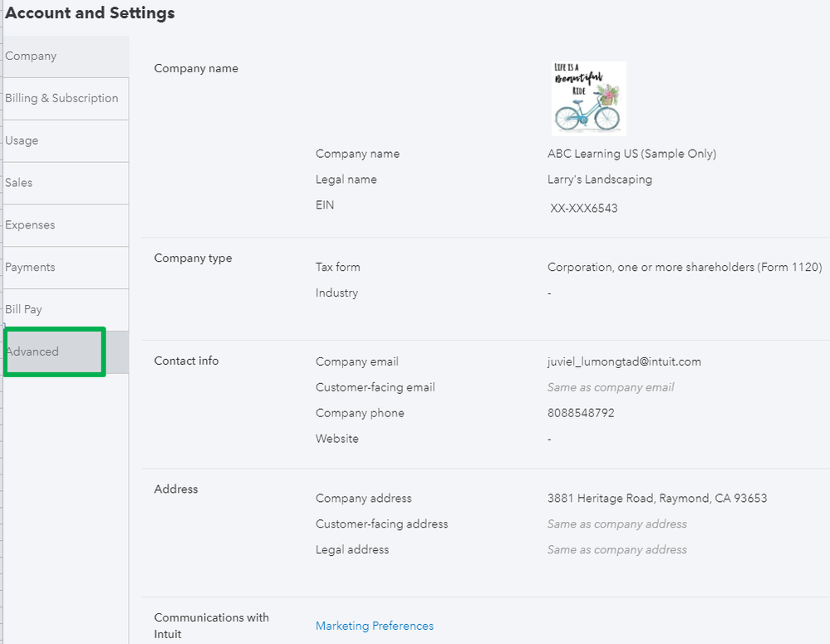Edit the Company type section
This screenshot has width=830, height=644.
click(193, 258)
